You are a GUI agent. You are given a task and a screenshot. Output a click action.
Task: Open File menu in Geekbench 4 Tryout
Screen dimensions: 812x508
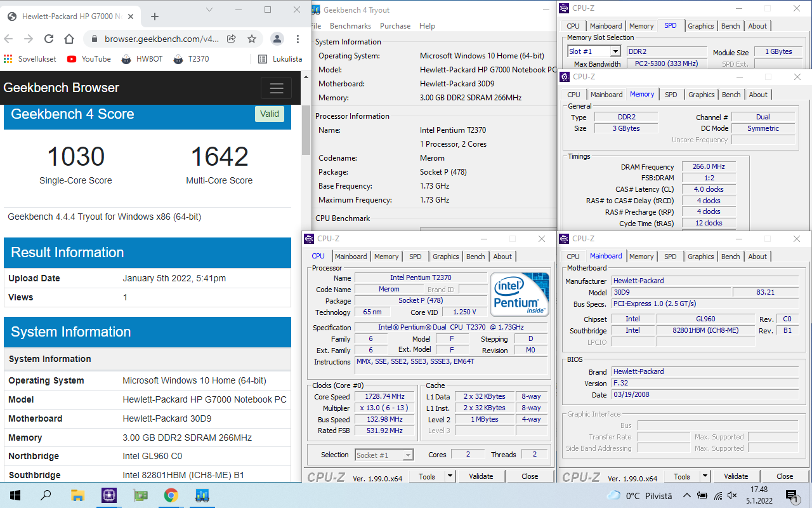click(315, 26)
